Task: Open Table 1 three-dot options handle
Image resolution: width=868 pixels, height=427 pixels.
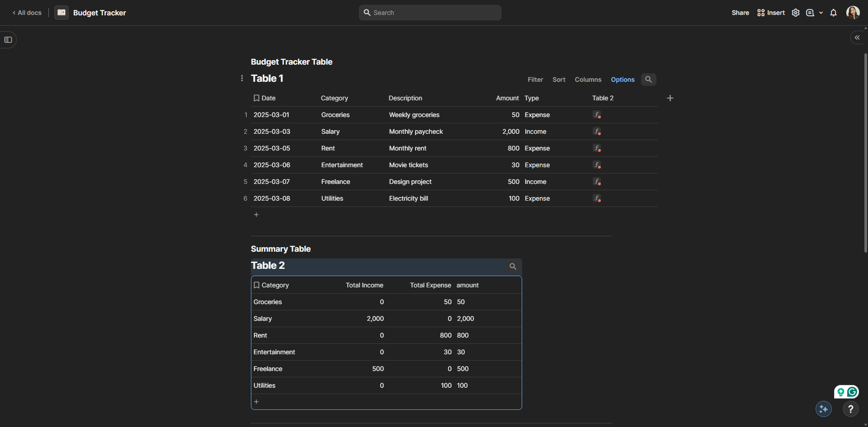Action: coord(242,79)
